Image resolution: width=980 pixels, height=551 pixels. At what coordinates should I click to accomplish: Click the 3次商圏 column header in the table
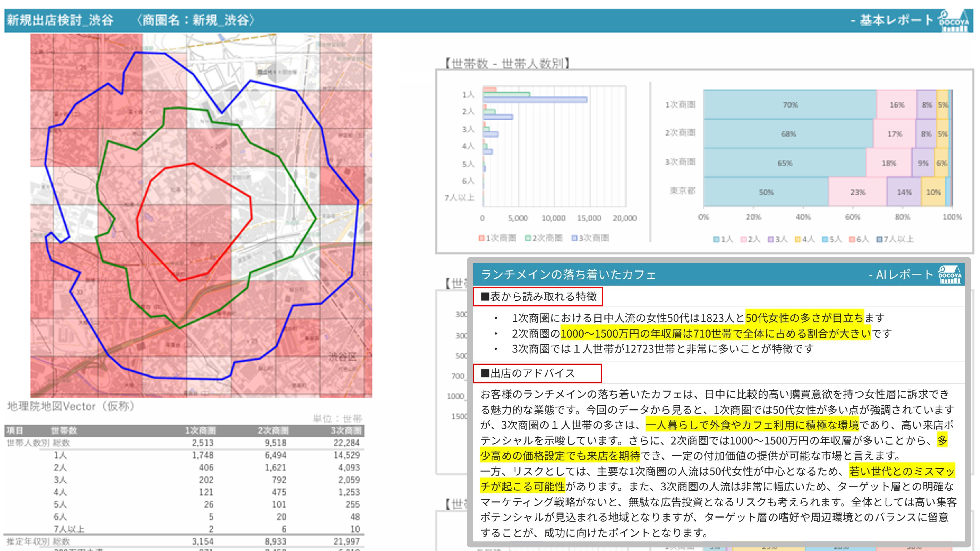coord(346,431)
